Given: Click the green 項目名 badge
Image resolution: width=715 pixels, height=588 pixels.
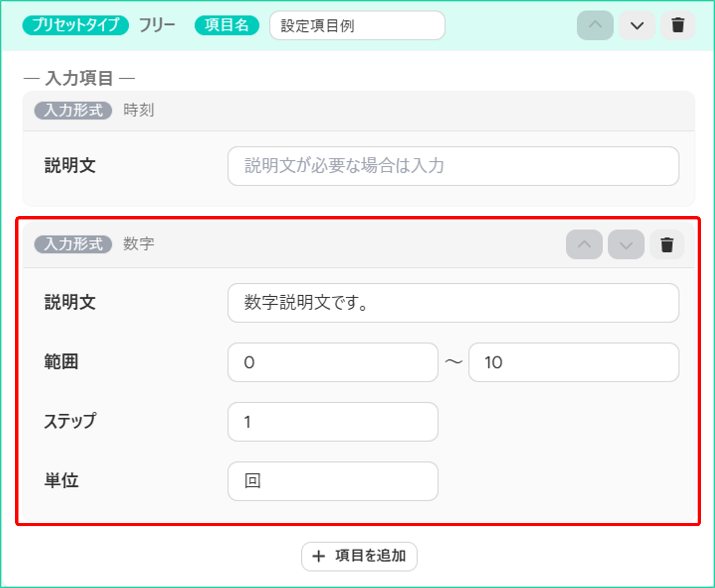Looking at the screenshot, I should pos(227,25).
